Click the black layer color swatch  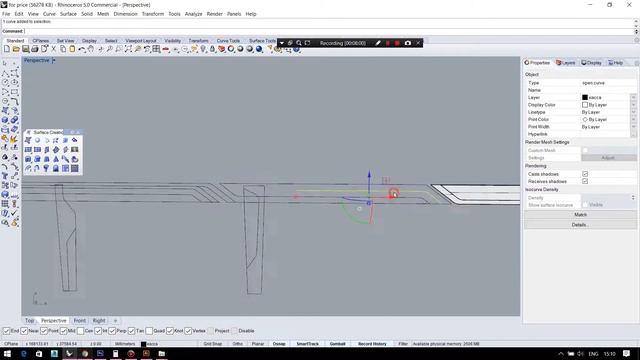coord(584,97)
